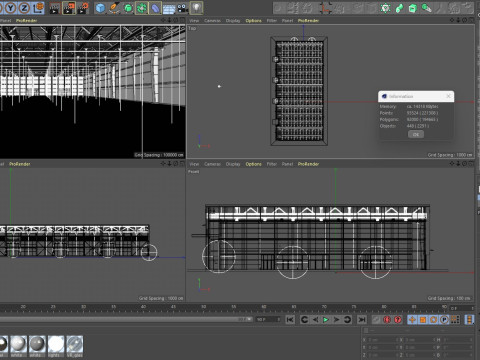
Task: Select the Spline Pen tool
Action: click(114, 8)
